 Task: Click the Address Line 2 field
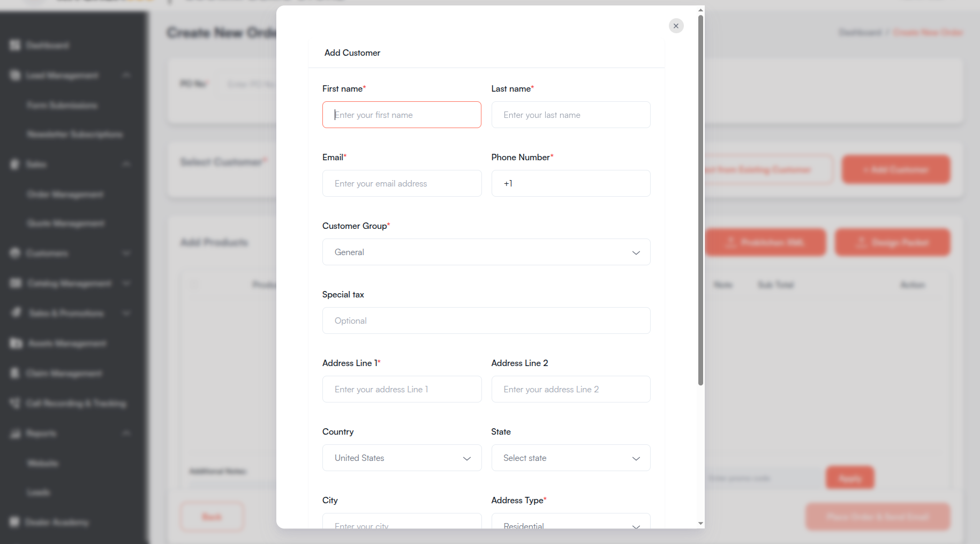(571, 389)
